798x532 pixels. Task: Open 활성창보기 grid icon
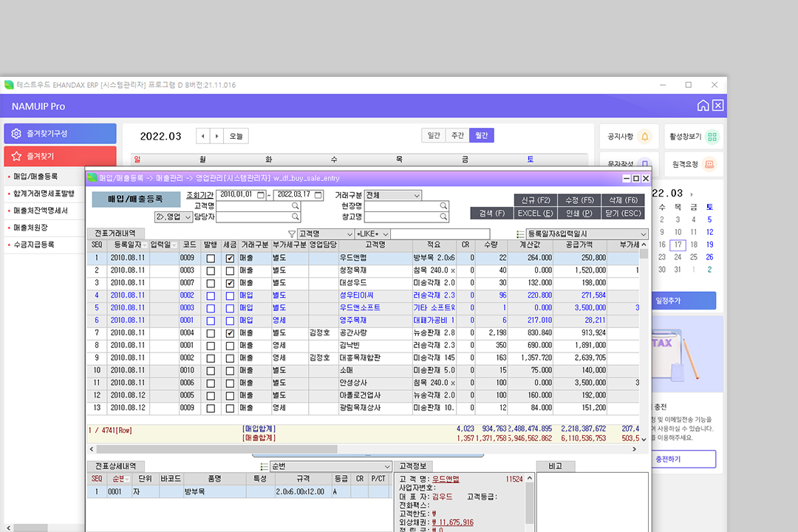coord(712,137)
